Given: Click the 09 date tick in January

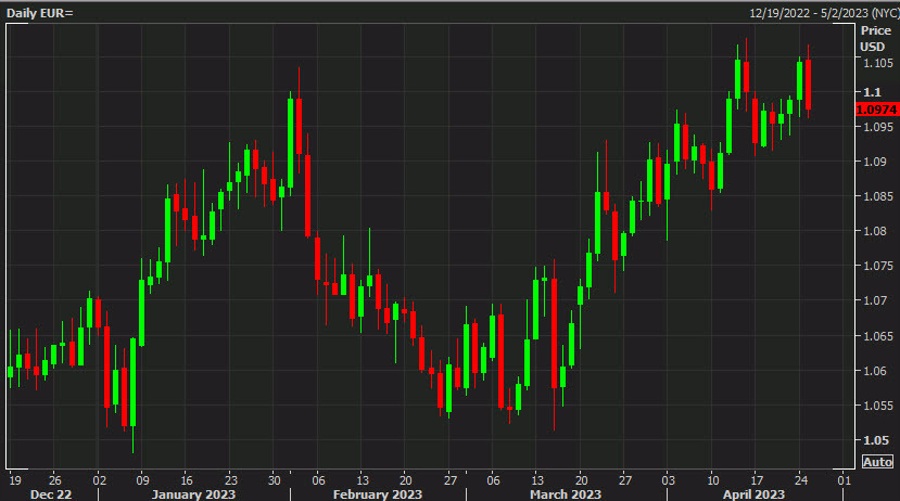Looking at the screenshot, I should click(143, 480).
